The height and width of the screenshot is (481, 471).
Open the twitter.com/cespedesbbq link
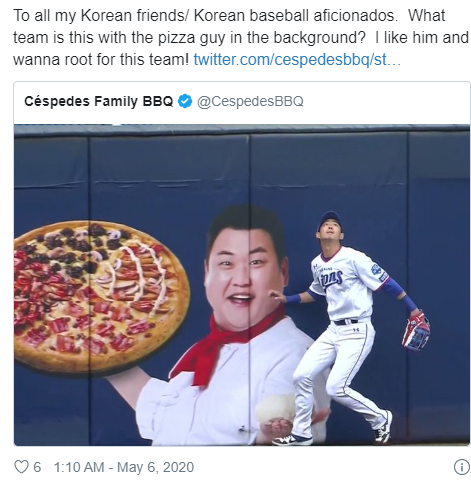297,60
